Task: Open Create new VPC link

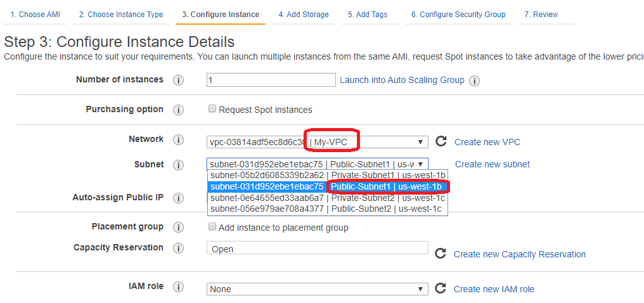Action: (x=487, y=142)
